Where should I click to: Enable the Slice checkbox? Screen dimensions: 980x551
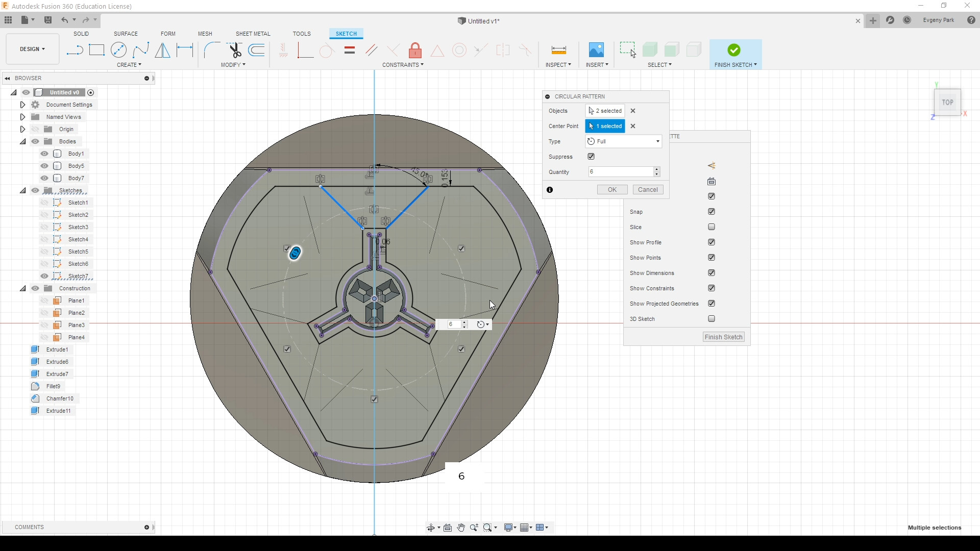click(712, 227)
